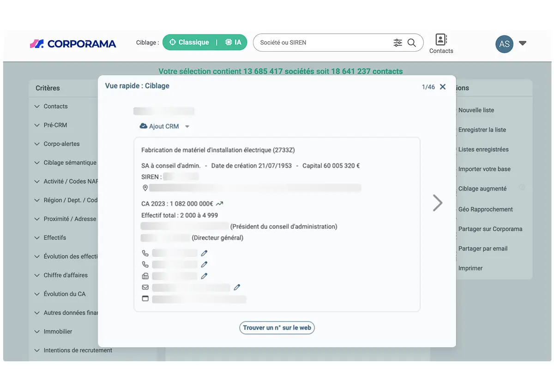This screenshot has width=554, height=392.
Task: Click Imprimer action
Action: pos(470,268)
